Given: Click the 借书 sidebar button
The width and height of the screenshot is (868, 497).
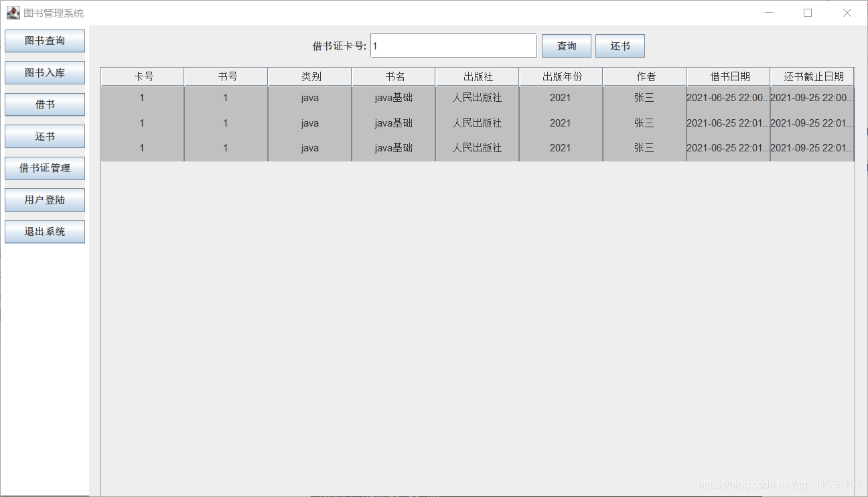Looking at the screenshot, I should pyautogui.click(x=44, y=104).
